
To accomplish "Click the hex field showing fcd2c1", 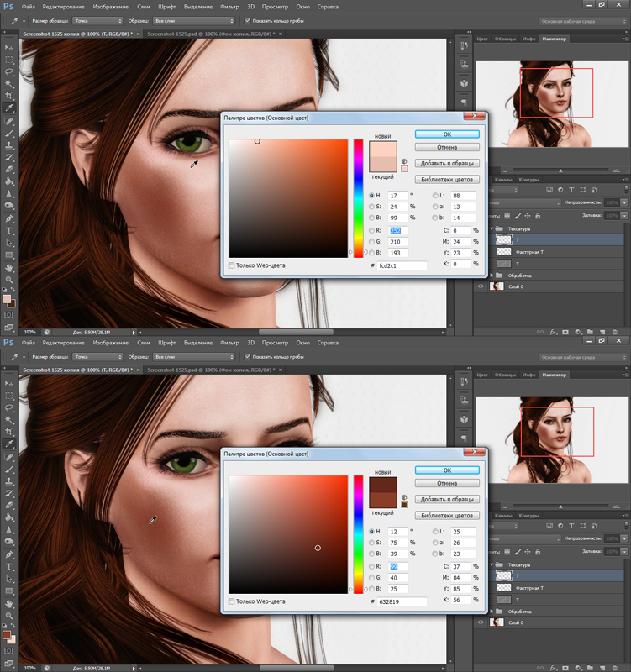I will coord(402,265).
